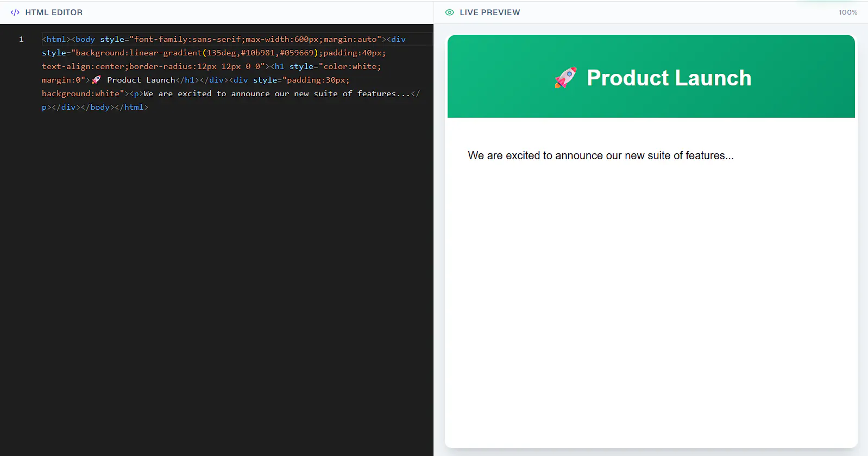Click 'background:white' in the code
The width and height of the screenshot is (868, 456).
(x=80, y=93)
